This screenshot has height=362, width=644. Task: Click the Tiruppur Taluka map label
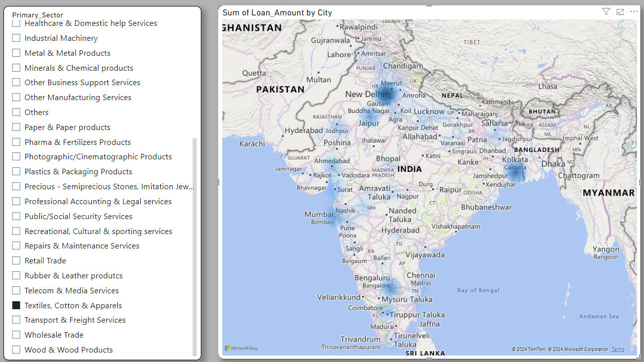click(417, 315)
